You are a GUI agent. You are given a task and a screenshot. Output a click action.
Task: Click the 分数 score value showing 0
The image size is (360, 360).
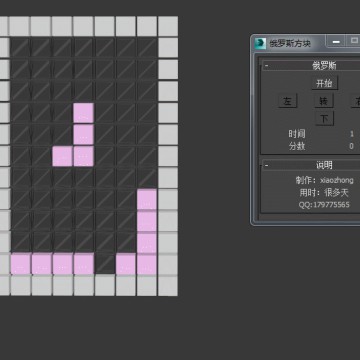(351, 146)
